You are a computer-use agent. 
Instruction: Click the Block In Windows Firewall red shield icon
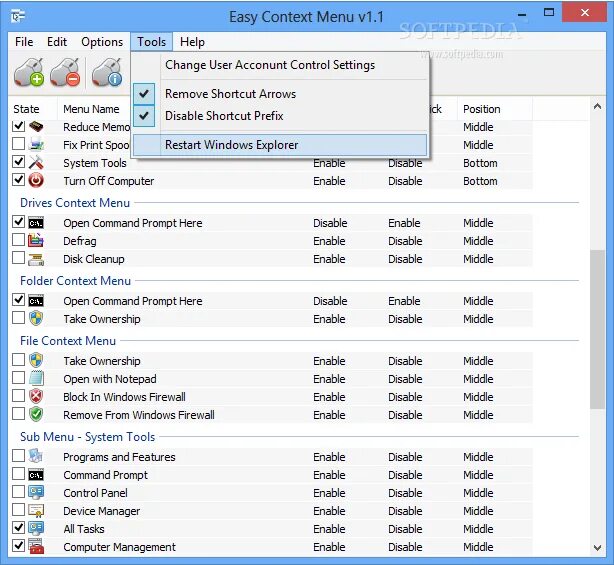pyautogui.click(x=36, y=397)
